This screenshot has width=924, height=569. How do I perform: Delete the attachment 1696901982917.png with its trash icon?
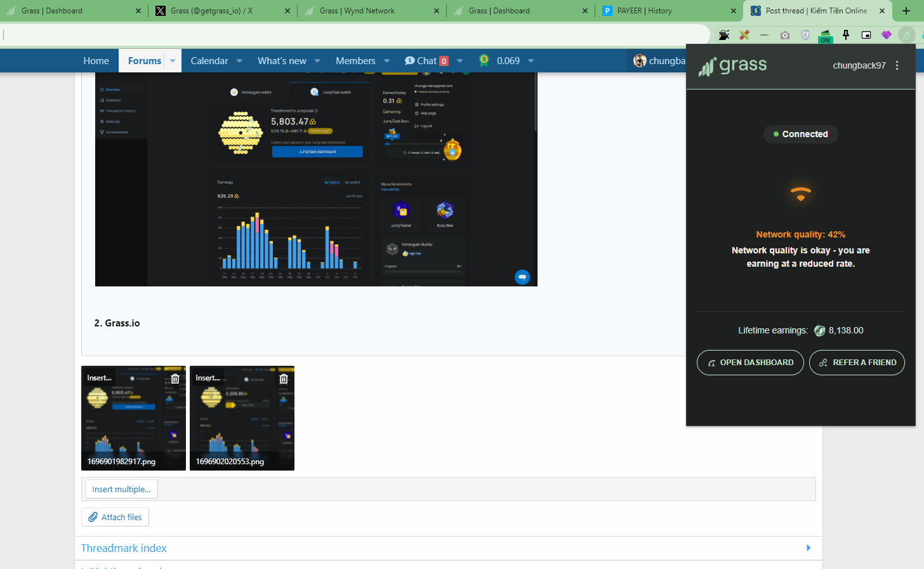175,378
